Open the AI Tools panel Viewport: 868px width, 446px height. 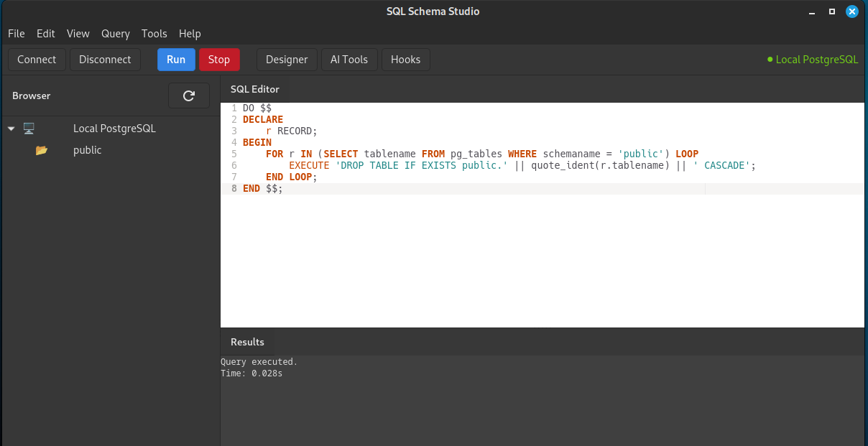click(x=349, y=60)
